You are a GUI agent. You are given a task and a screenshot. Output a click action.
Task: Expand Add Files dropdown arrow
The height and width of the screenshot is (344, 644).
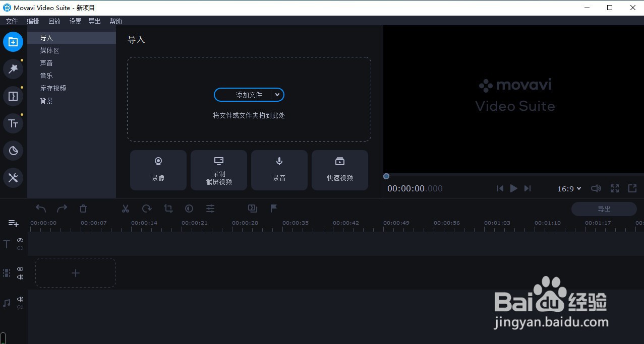click(277, 95)
